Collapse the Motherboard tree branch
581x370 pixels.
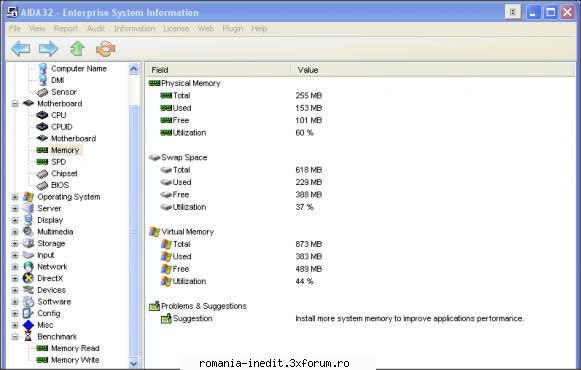pos(15,104)
